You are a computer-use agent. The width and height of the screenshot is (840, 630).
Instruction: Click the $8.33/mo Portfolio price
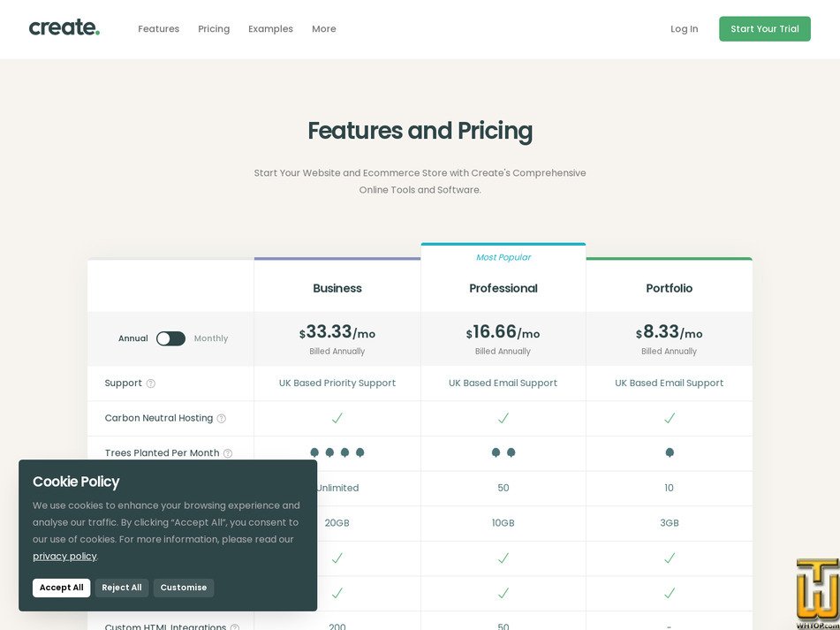click(670, 332)
